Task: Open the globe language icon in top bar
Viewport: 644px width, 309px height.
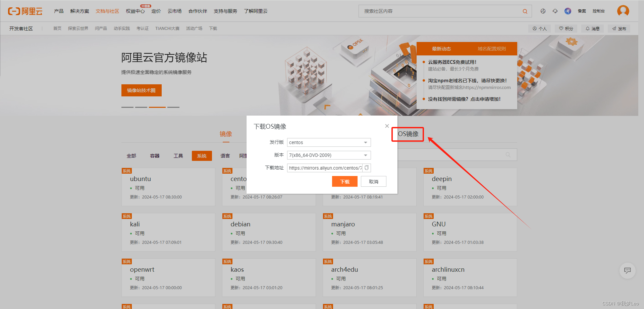Action: click(543, 11)
